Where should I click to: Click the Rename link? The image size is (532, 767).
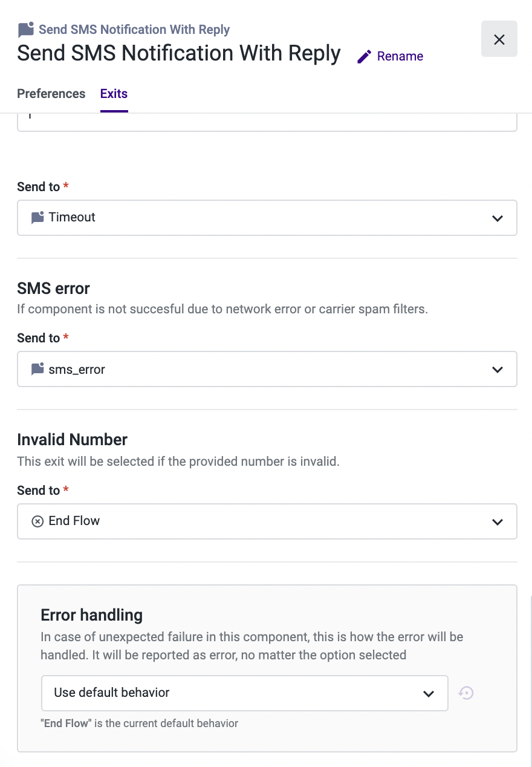[x=400, y=56]
